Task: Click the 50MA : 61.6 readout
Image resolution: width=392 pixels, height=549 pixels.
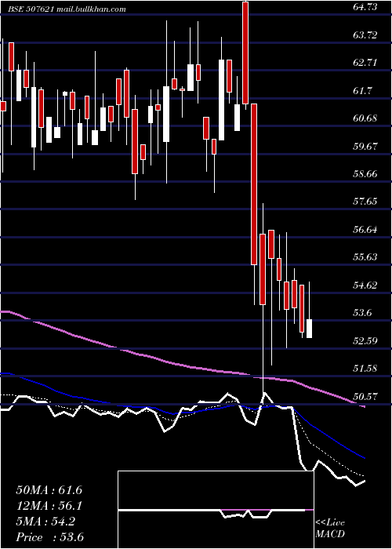Action: click(49, 490)
